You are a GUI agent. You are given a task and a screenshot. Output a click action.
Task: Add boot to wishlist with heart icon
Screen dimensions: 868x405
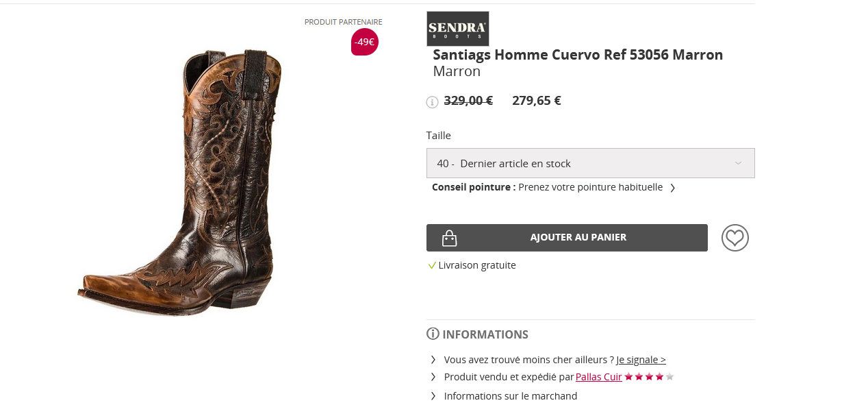[x=735, y=238]
